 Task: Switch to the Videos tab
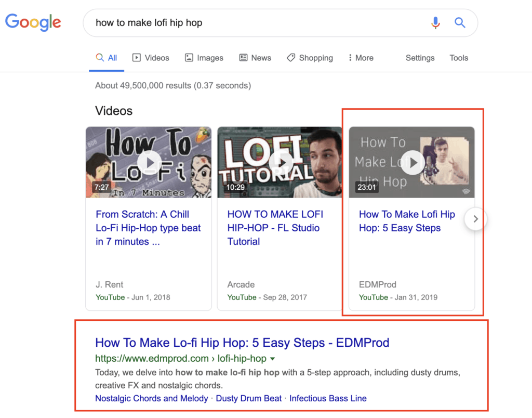[x=151, y=58]
